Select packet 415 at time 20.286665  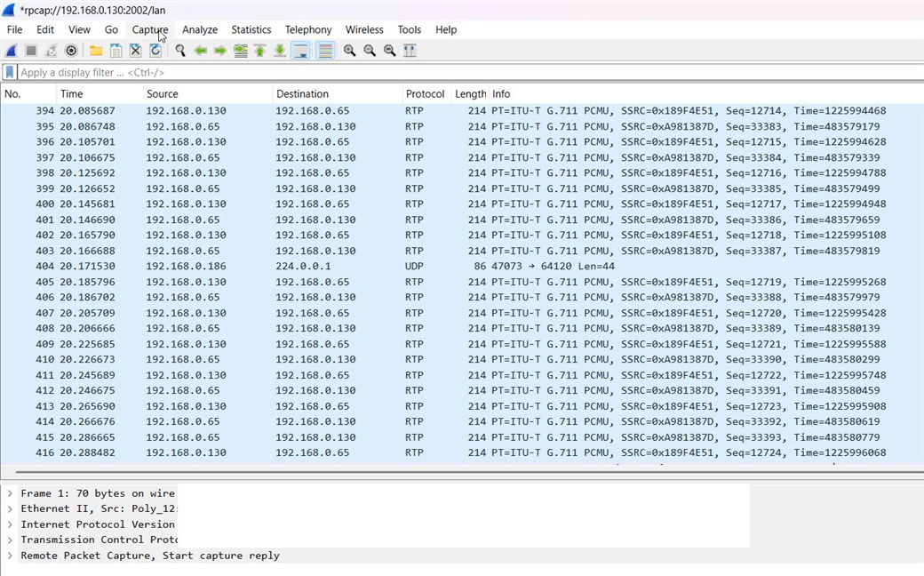pos(462,437)
